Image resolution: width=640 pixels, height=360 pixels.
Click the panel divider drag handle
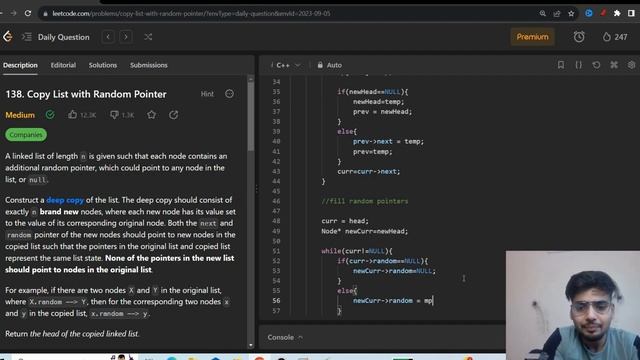(x=257, y=189)
